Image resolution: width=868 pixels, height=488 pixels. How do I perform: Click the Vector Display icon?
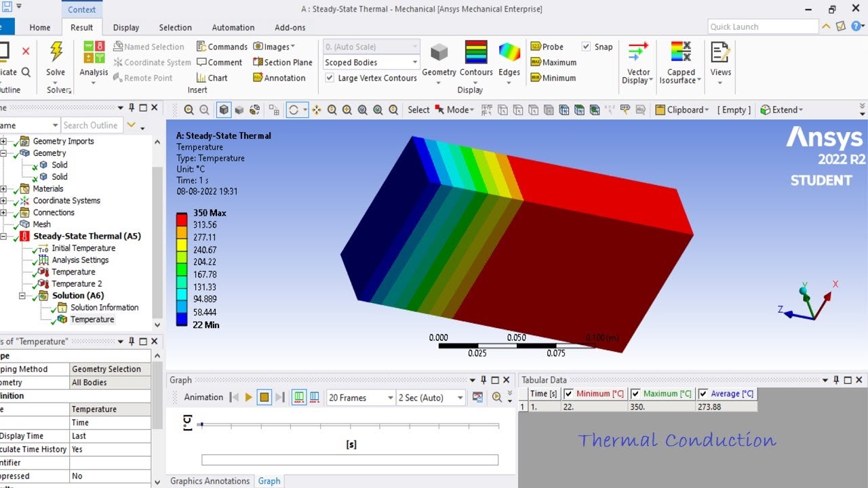pos(638,52)
